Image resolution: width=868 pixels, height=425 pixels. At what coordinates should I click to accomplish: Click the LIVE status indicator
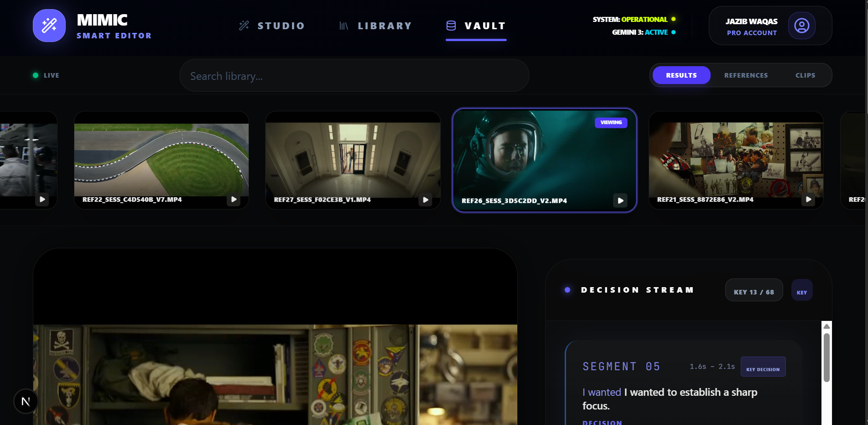point(46,75)
